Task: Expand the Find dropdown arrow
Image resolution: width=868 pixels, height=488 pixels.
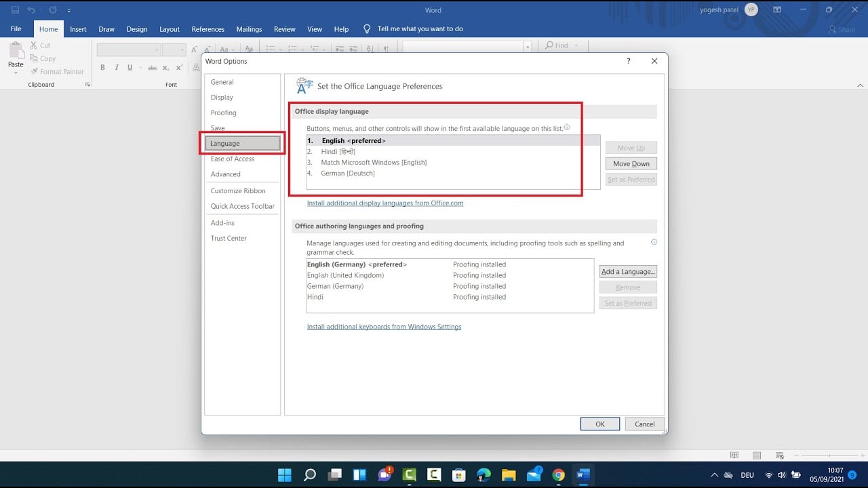Action: 576,45
